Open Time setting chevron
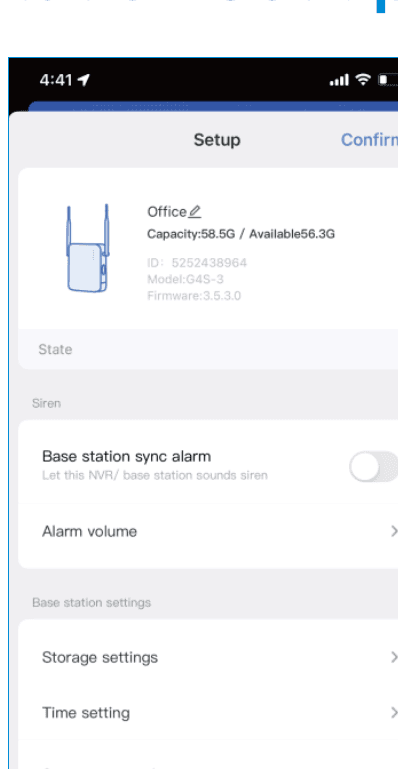This screenshot has height=769, width=398. [x=394, y=713]
